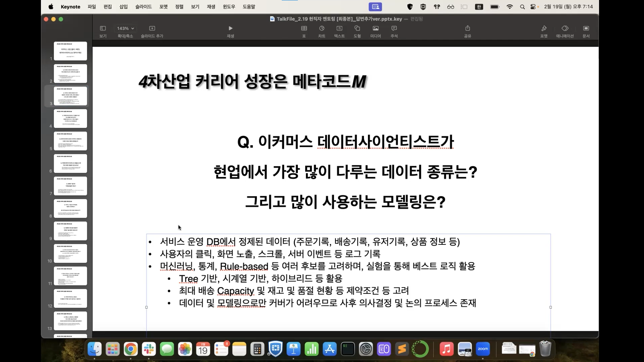The height and width of the screenshot is (362, 644).
Task: Open the 미디어 (Media) toolbar icon
Action: tap(375, 28)
